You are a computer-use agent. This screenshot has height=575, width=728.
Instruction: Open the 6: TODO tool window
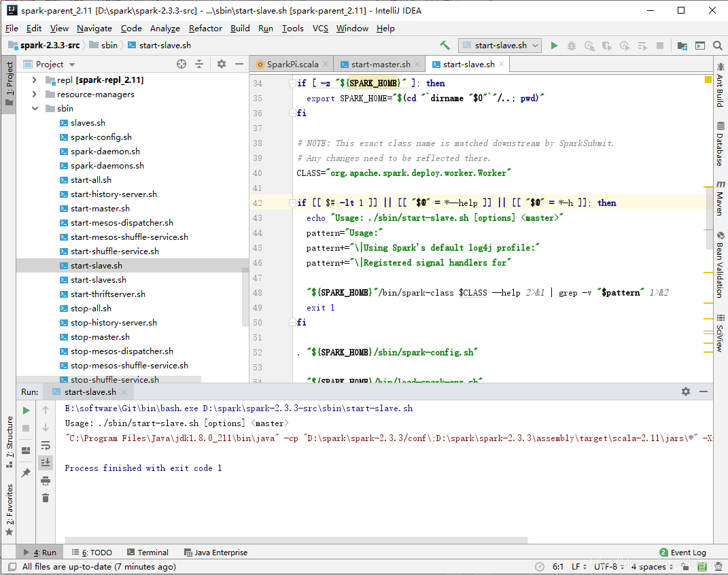pos(92,553)
